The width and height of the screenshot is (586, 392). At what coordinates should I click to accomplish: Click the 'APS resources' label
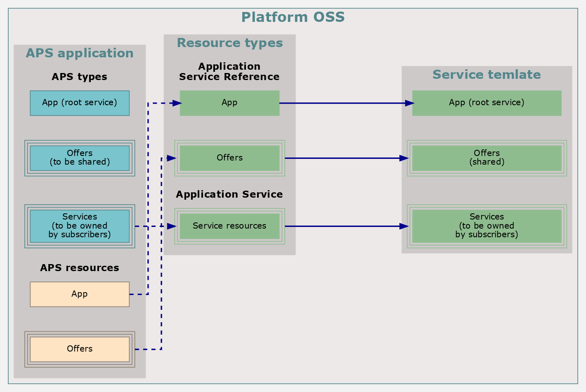coord(80,268)
